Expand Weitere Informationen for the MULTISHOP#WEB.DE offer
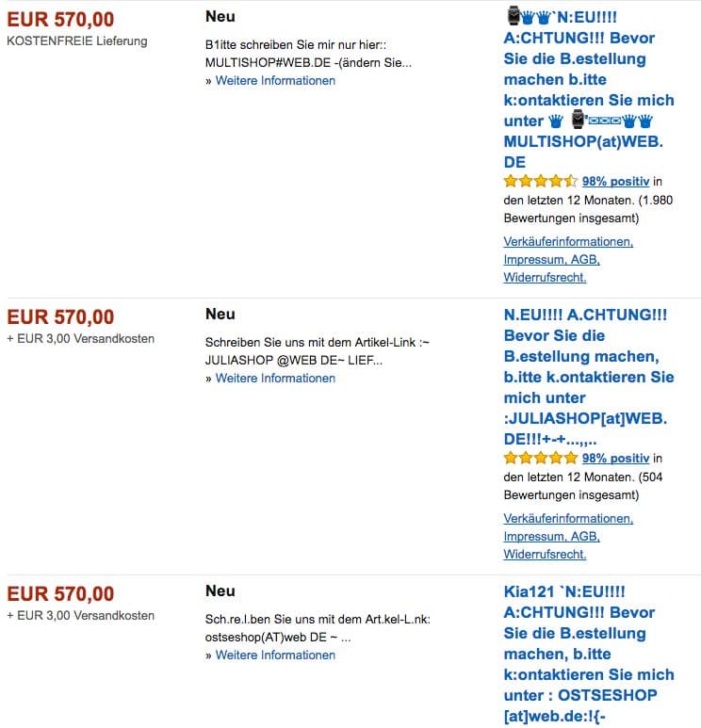 275,80
